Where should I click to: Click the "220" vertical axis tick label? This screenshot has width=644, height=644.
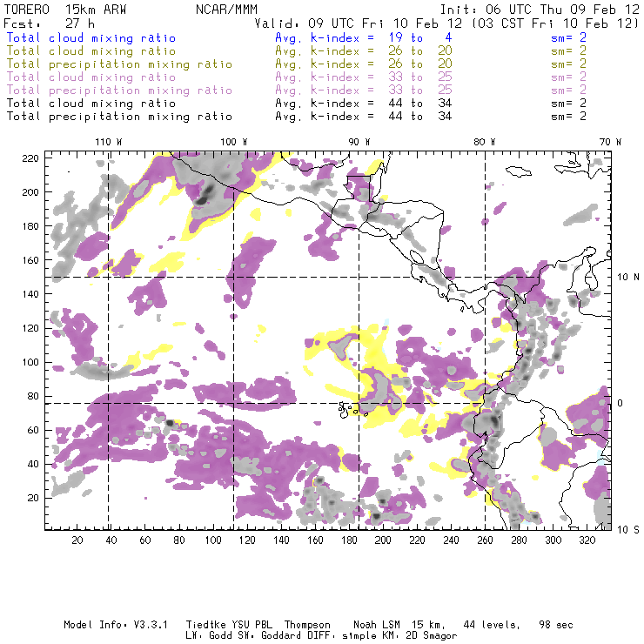[x=30, y=158]
